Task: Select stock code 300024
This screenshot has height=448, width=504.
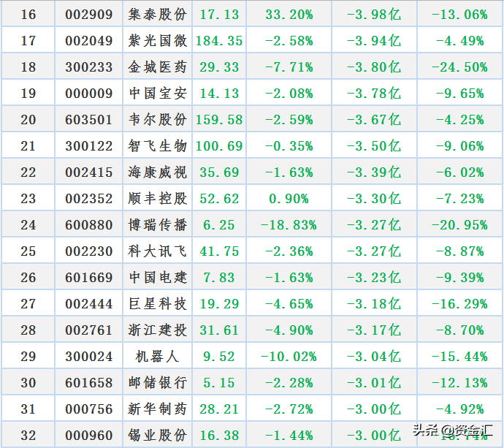Action: [x=88, y=357]
